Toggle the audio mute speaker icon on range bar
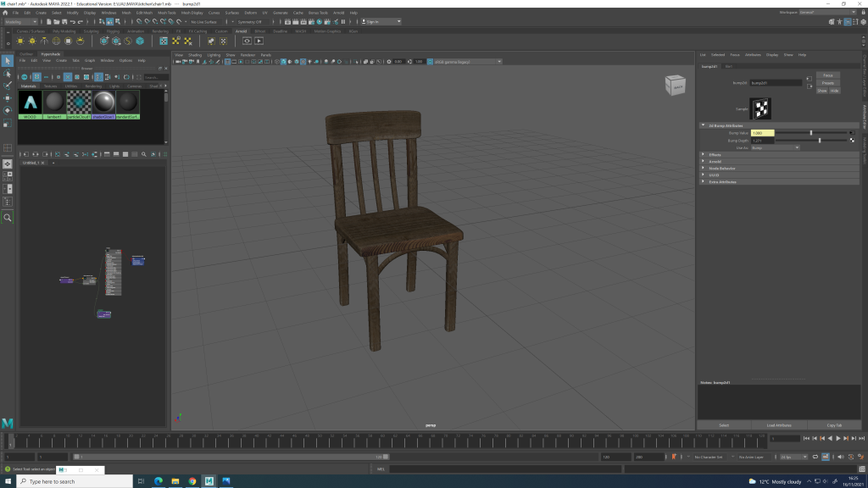Viewport: 868px width, 488px height. tap(840, 457)
